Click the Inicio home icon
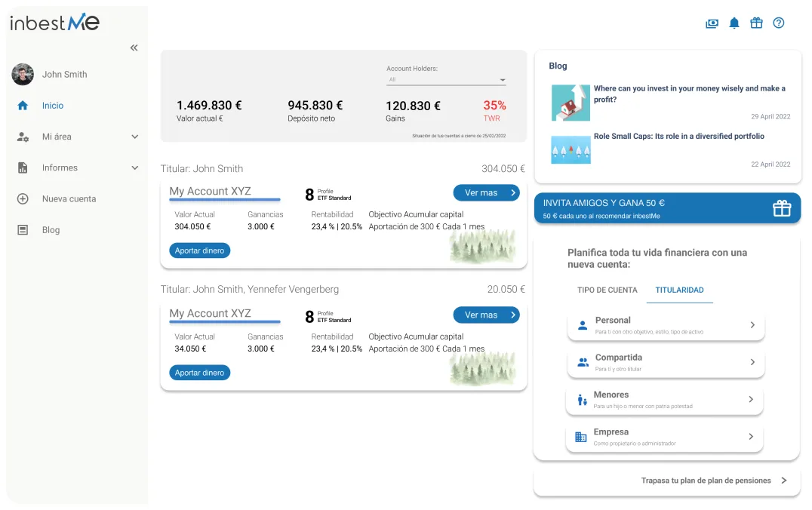This screenshot has height=510, width=812. click(23, 106)
